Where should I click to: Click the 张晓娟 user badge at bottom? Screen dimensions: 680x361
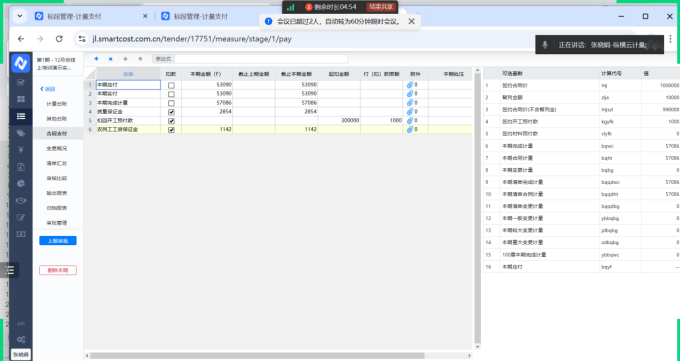pyautogui.click(x=20, y=354)
